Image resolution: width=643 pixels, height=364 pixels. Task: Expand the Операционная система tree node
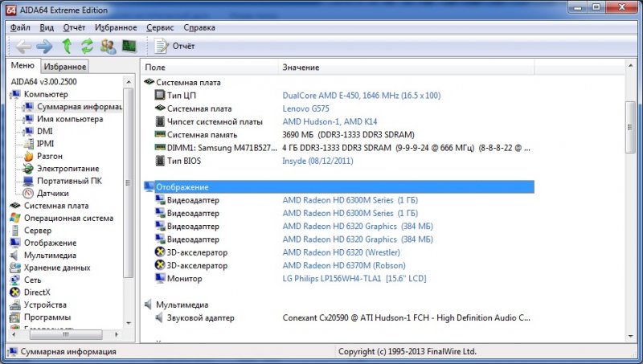(68, 218)
